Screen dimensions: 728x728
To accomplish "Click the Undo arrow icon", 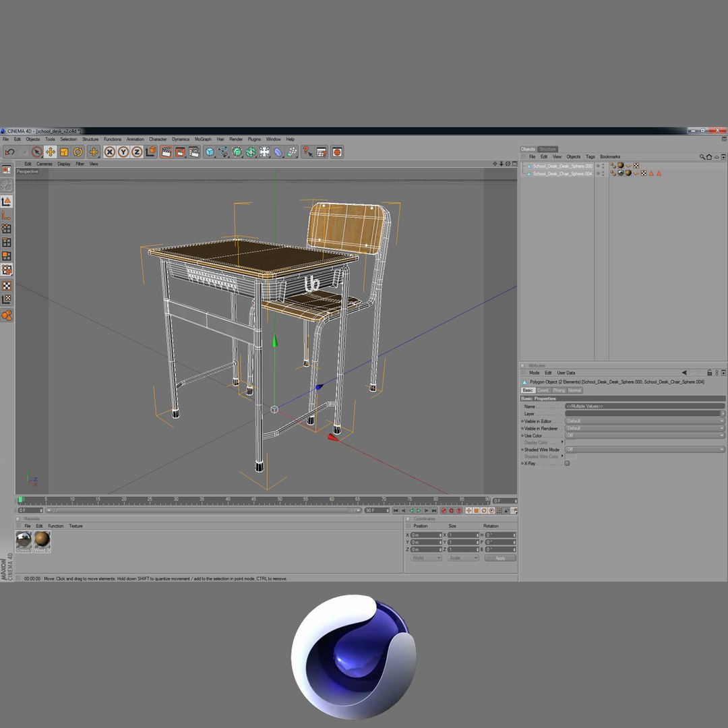I will pyautogui.click(x=9, y=152).
